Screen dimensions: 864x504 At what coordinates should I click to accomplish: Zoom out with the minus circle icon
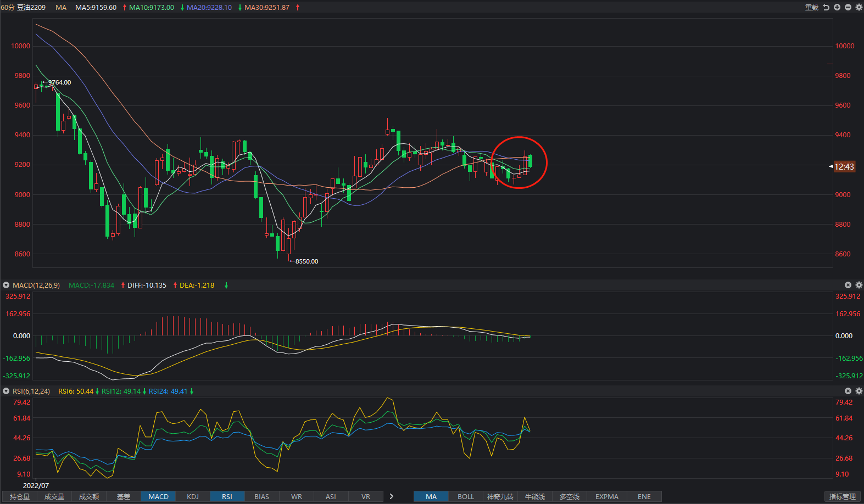click(848, 7)
